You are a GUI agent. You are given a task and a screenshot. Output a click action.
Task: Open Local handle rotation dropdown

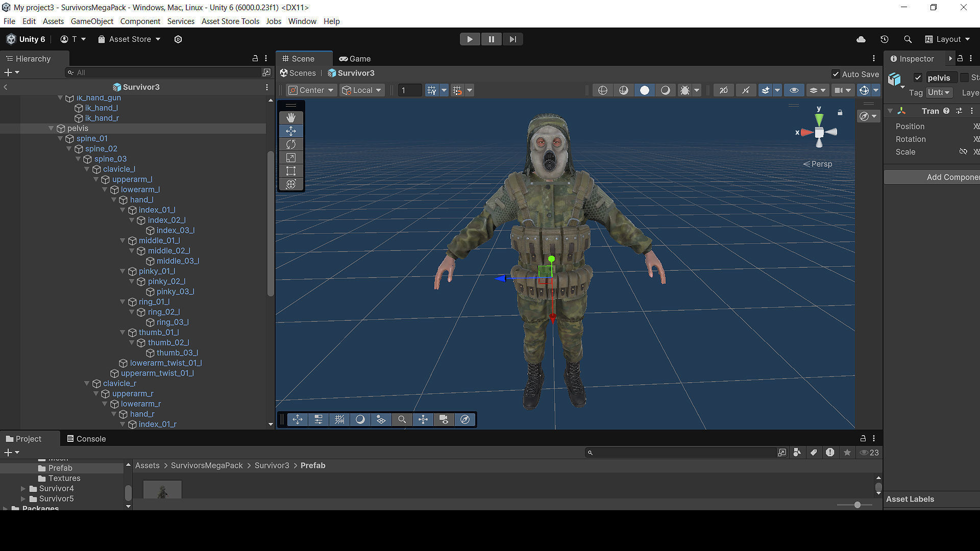pos(362,90)
